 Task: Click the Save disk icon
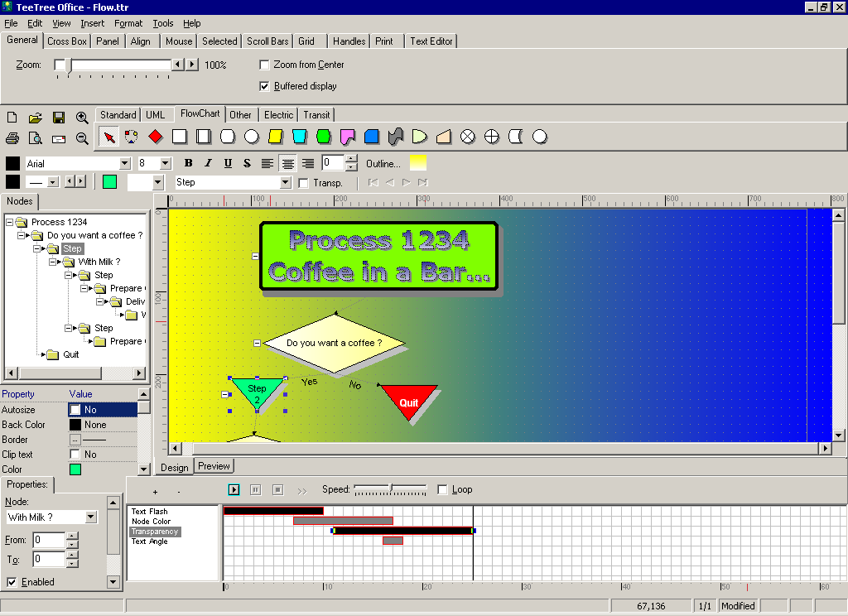(59, 118)
